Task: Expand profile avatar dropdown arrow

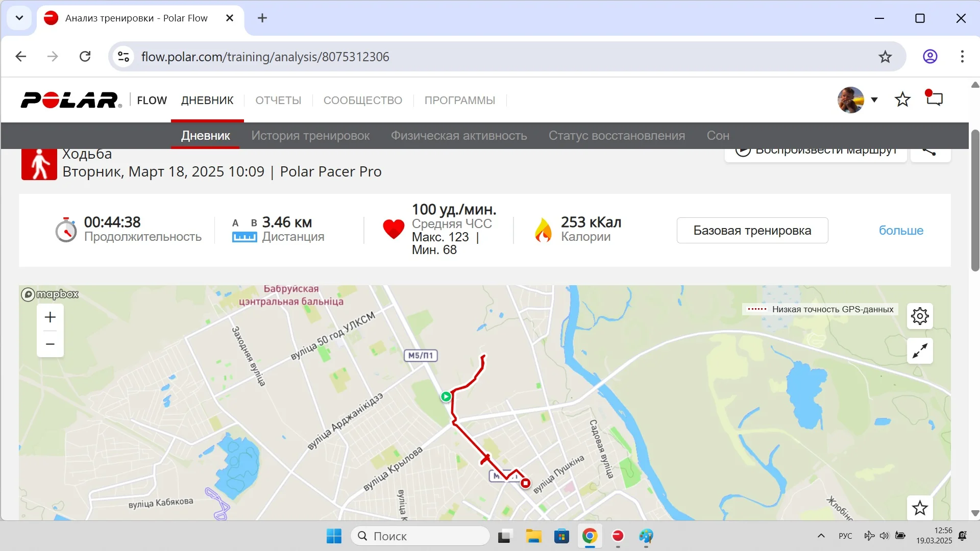Action: pyautogui.click(x=874, y=99)
